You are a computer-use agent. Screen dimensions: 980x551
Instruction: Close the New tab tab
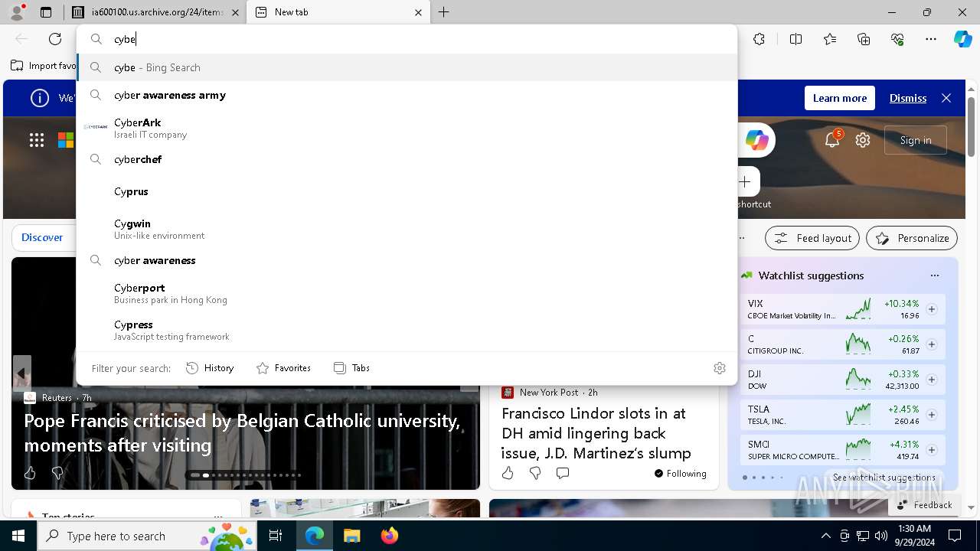pyautogui.click(x=418, y=12)
